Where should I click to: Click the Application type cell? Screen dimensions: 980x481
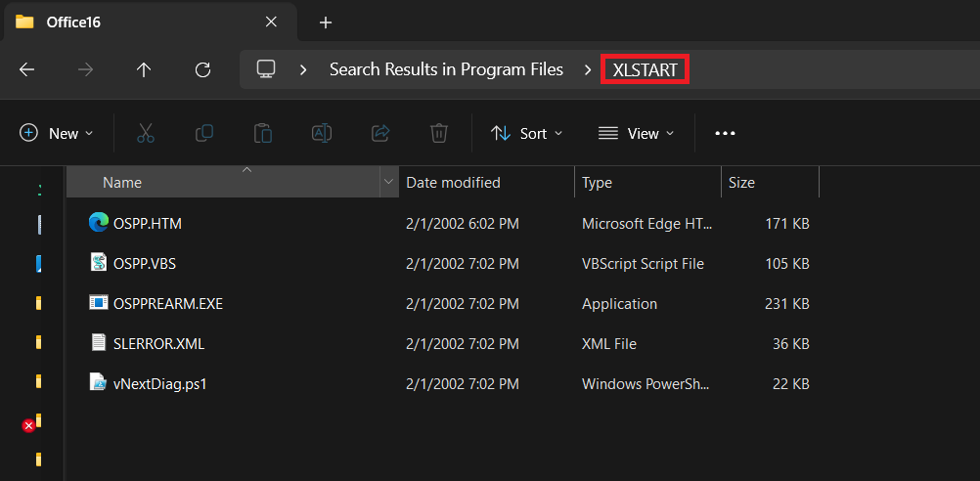[619, 304]
